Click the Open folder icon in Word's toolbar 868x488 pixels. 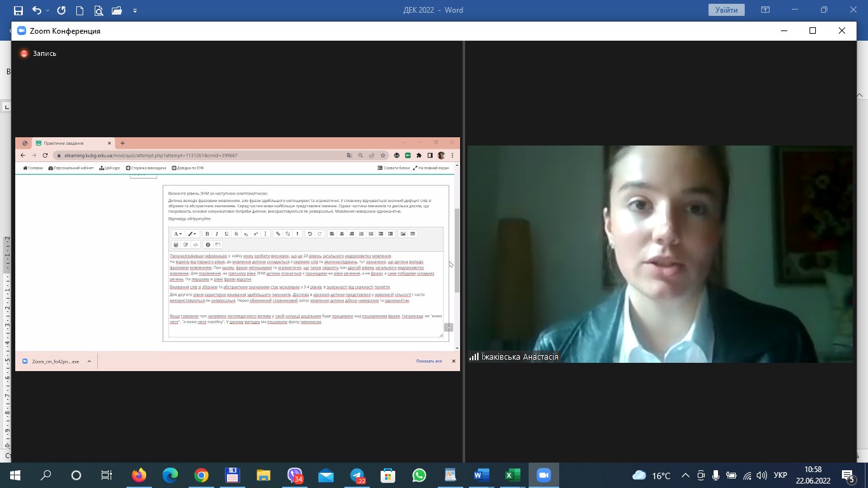pyautogui.click(x=116, y=10)
